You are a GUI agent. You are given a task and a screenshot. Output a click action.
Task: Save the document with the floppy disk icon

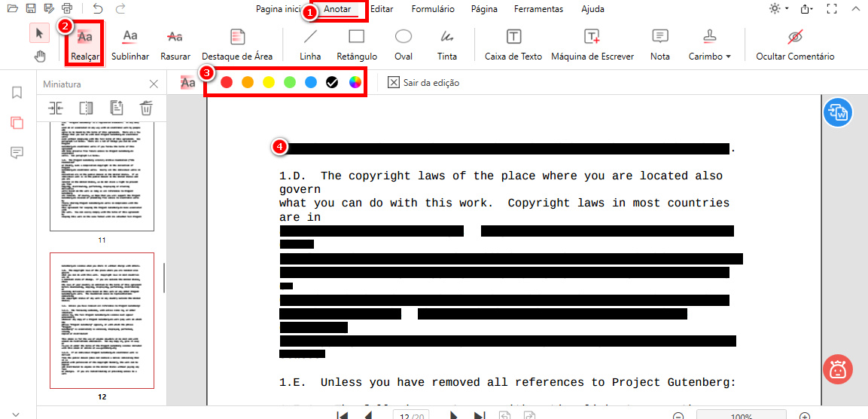[31, 8]
